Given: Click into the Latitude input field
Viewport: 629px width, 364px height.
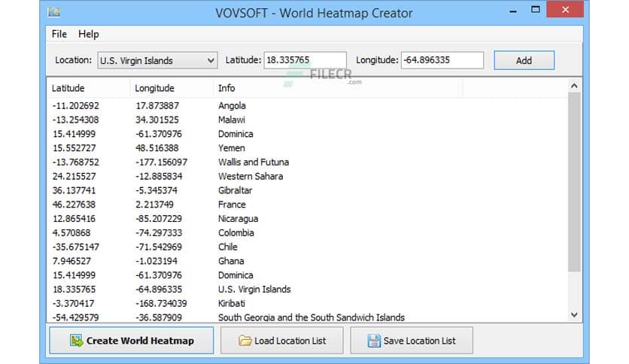Looking at the screenshot, I should [305, 60].
